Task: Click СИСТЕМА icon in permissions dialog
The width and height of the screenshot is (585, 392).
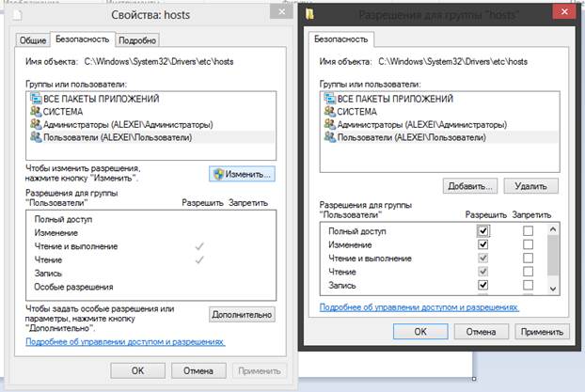Action: tap(327, 111)
